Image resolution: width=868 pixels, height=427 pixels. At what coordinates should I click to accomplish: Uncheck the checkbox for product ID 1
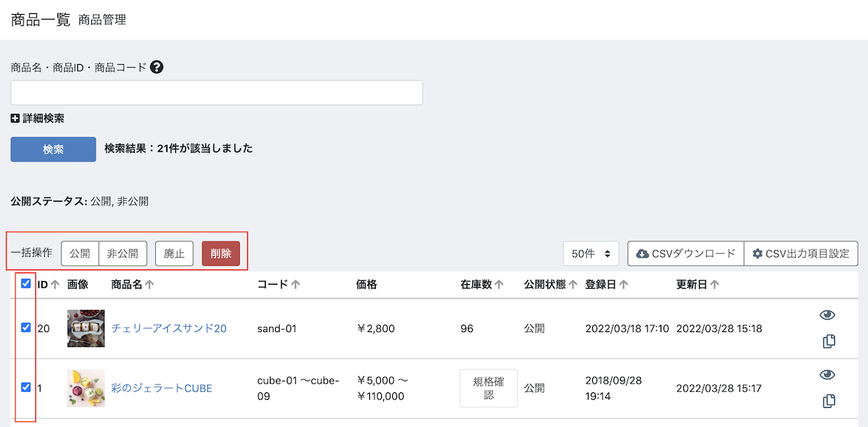26,387
